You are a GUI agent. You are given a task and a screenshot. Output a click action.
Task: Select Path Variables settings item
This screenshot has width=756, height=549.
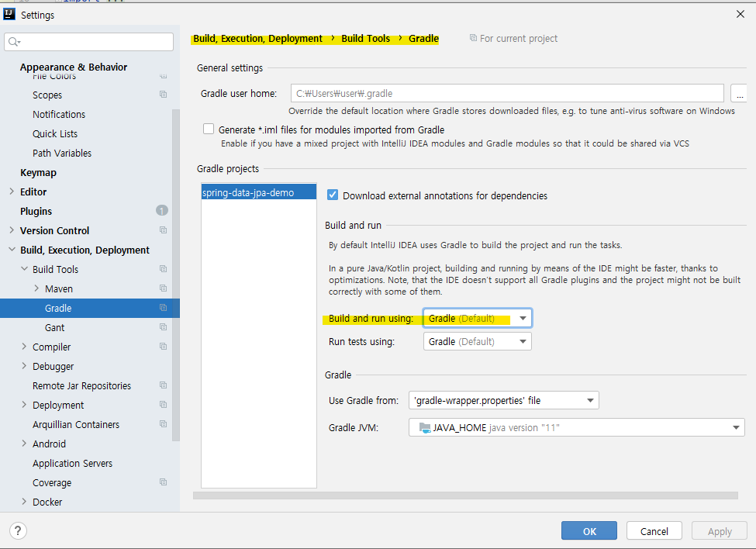tap(62, 153)
